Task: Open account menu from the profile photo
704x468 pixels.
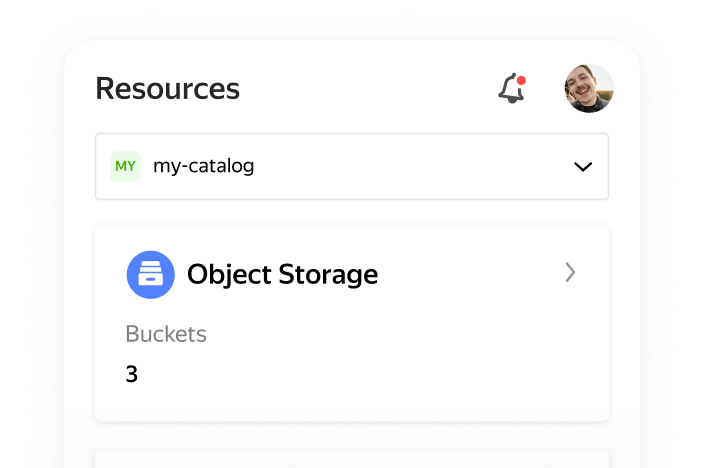Action: (589, 88)
